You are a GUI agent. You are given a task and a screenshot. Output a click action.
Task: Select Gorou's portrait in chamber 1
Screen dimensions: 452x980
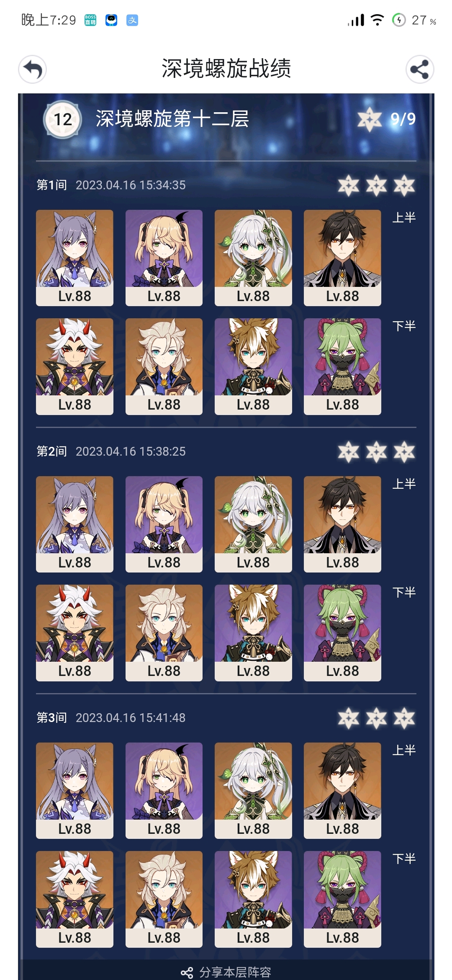[x=253, y=366]
